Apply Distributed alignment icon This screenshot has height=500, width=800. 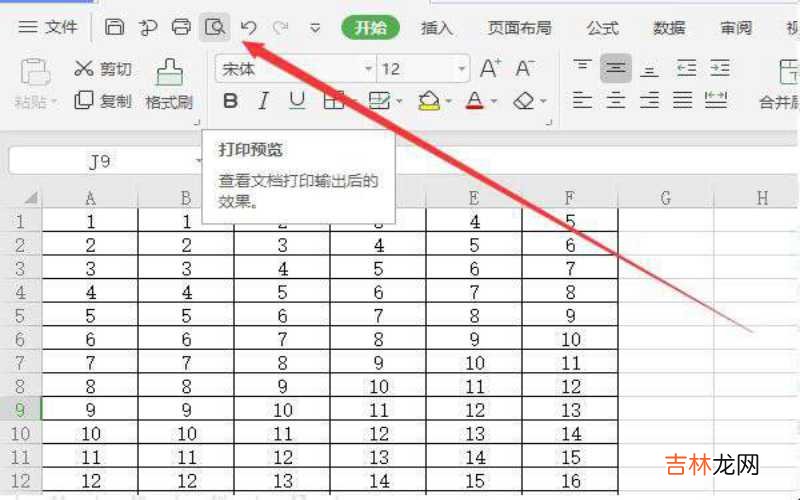716,100
